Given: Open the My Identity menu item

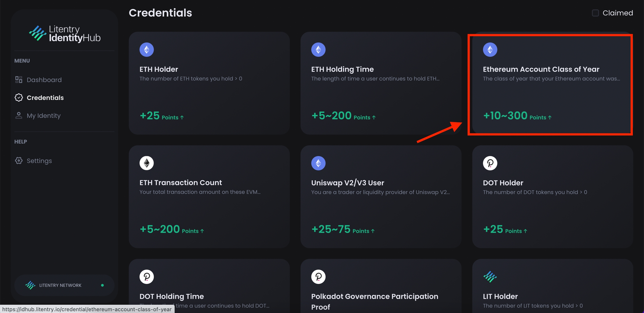Looking at the screenshot, I should tap(44, 115).
